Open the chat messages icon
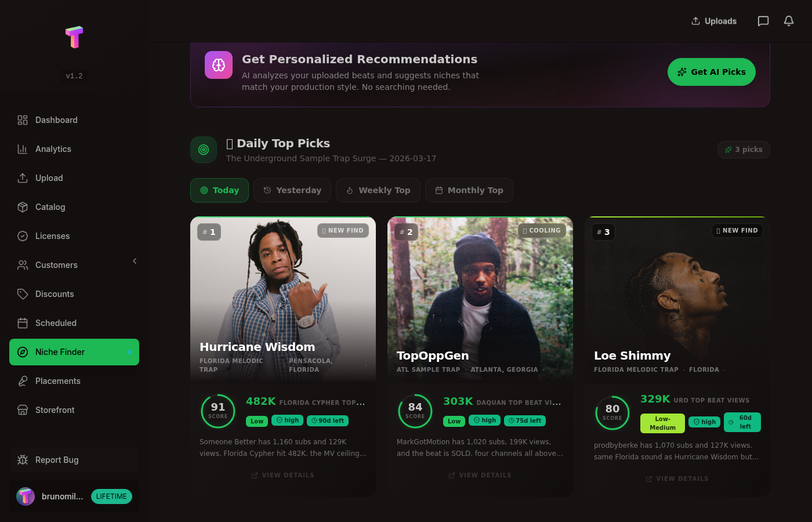The image size is (812, 522). click(x=763, y=21)
